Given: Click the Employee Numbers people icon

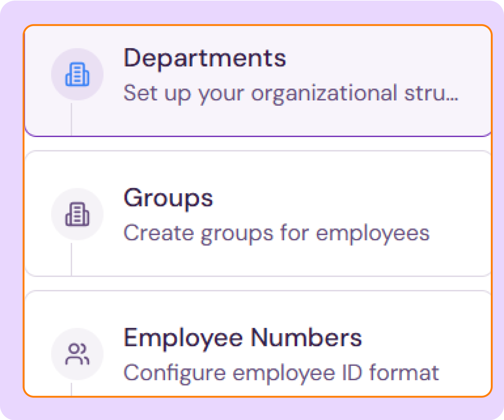Looking at the screenshot, I should pos(77,354).
